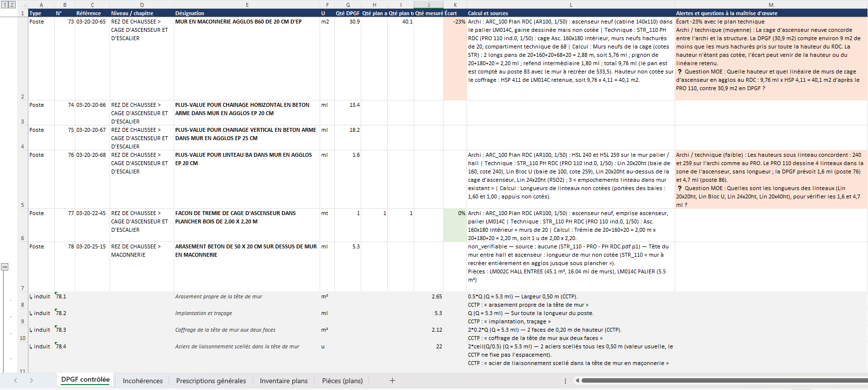Open the Pièces (plans) sheet tab
This screenshot has height=390, width=868.
tap(342, 381)
